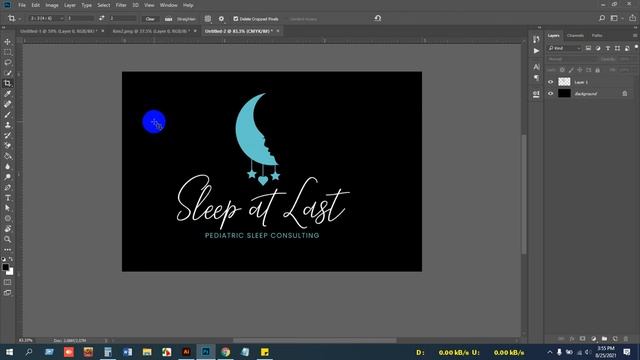Viewport: 640px width, 360px height.
Task: Open the Crop tool preset picker arrow
Action: [x=20, y=19]
